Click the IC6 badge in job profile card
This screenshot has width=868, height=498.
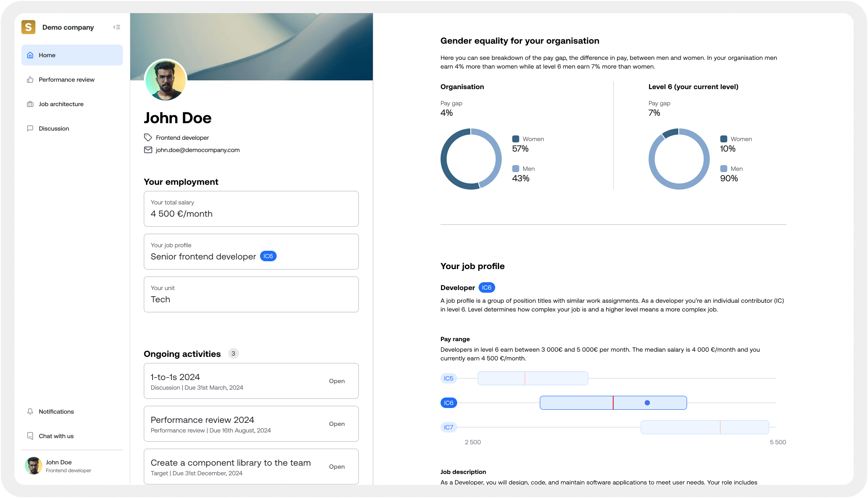pyautogui.click(x=268, y=256)
